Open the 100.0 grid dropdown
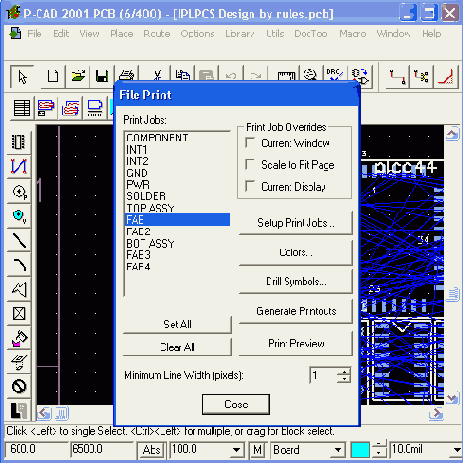 tap(236, 450)
